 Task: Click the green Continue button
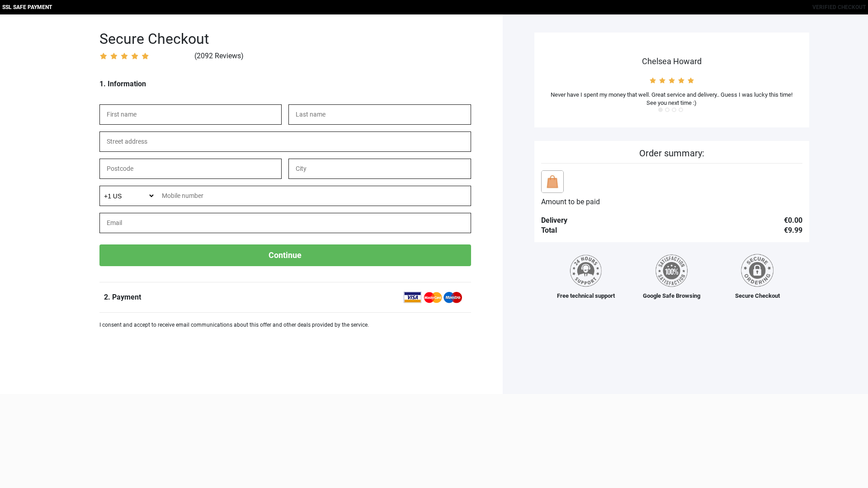pyautogui.click(x=285, y=255)
